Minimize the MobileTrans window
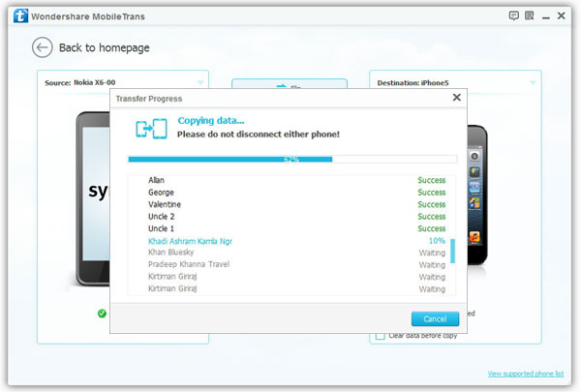 (546, 16)
